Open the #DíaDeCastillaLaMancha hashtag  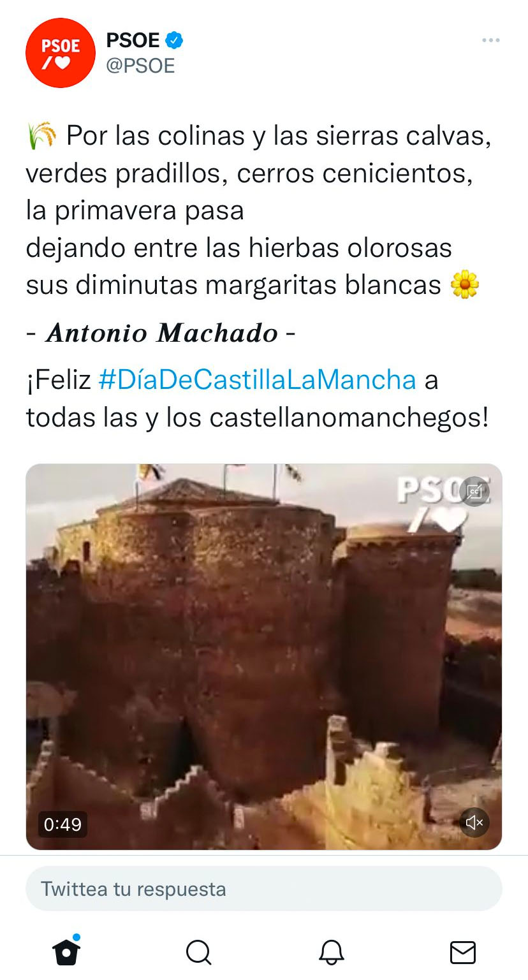[258, 380]
